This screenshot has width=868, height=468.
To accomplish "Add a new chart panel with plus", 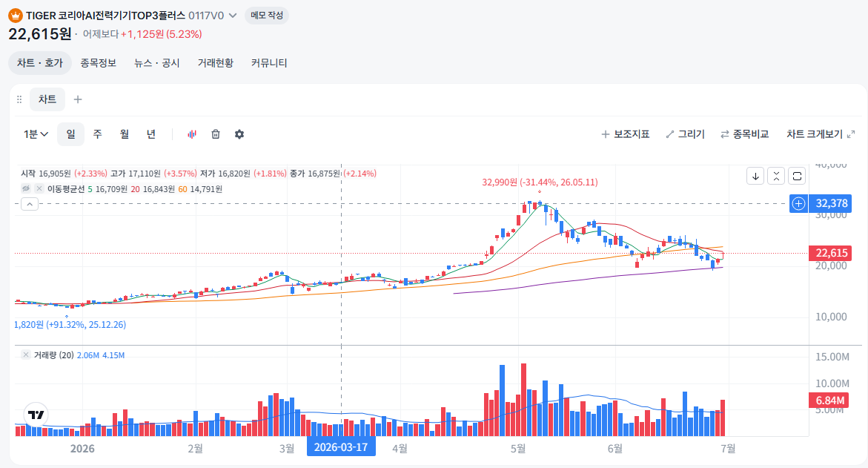I will pyautogui.click(x=78, y=99).
